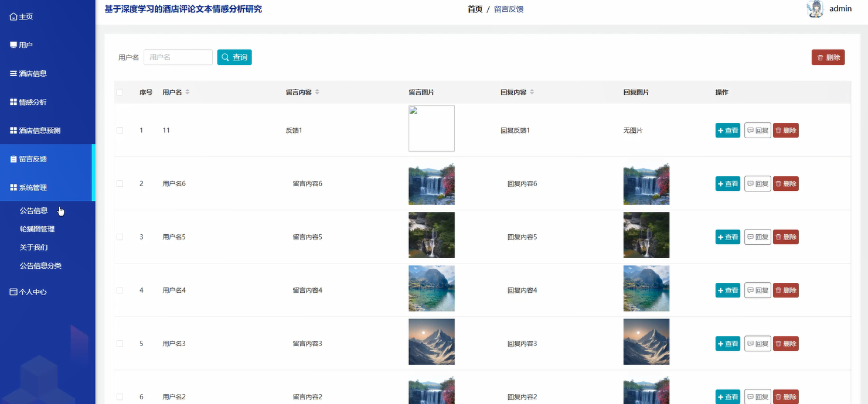Click the 查询 search button
Image resolution: width=868 pixels, height=404 pixels.
coord(234,57)
